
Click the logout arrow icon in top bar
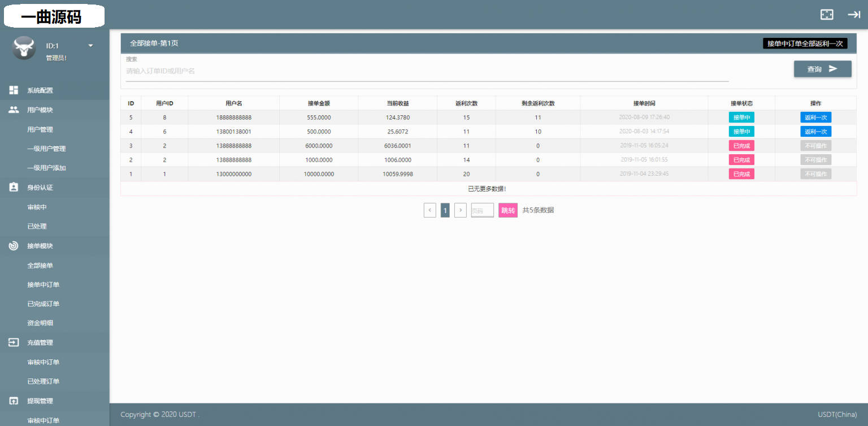854,15
